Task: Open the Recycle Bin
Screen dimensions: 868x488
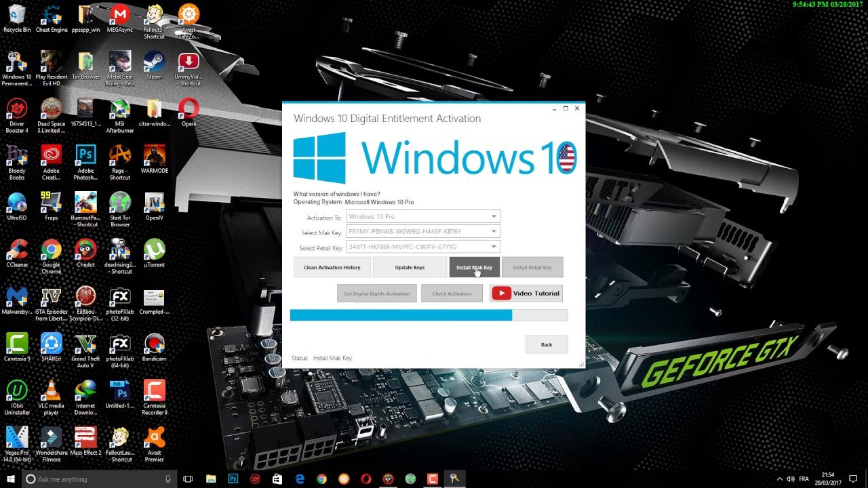Action: pos(17,16)
